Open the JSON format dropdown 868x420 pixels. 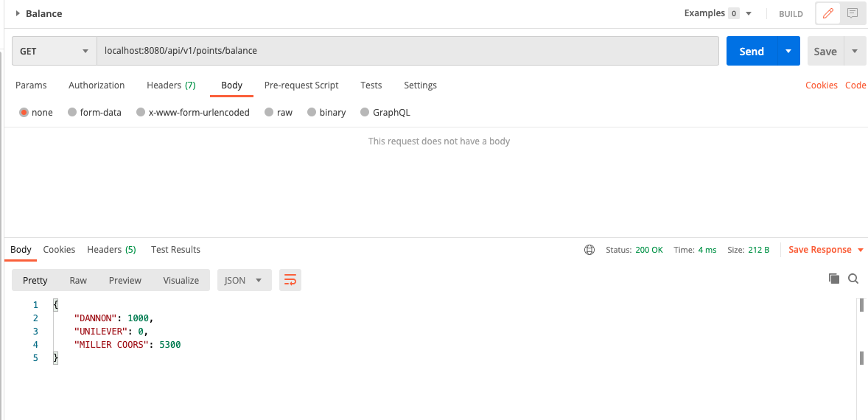(245, 280)
